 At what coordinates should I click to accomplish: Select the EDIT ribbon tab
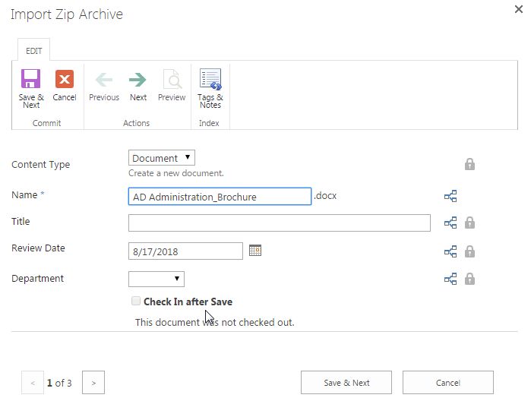tap(34, 51)
